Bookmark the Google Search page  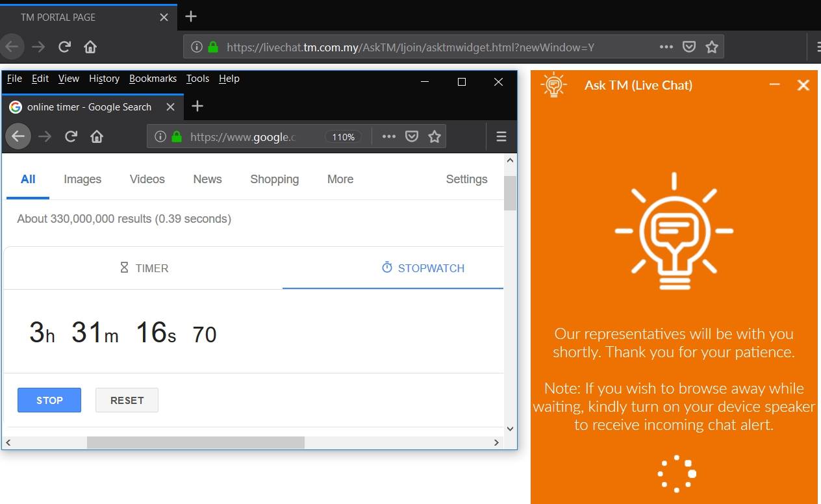pos(435,136)
